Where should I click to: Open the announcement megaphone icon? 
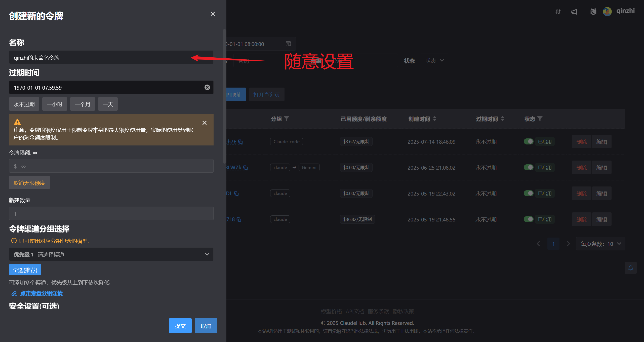point(574,12)
